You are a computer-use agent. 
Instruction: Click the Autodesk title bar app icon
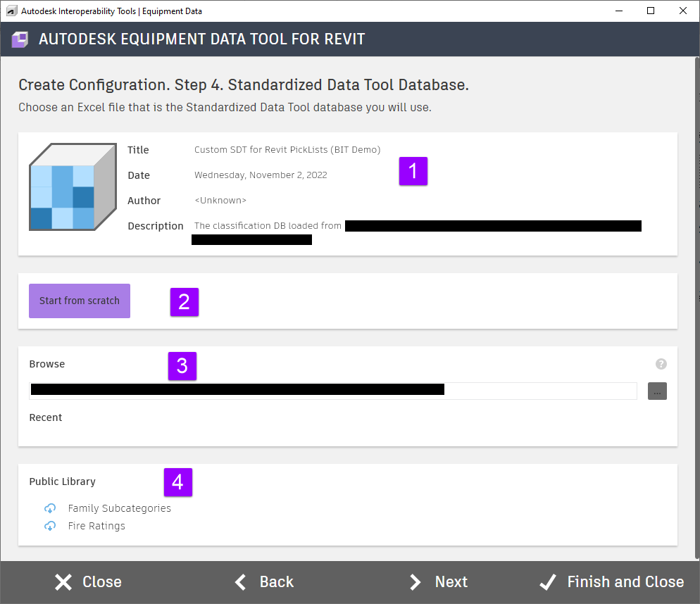click(x=12, y=11)
